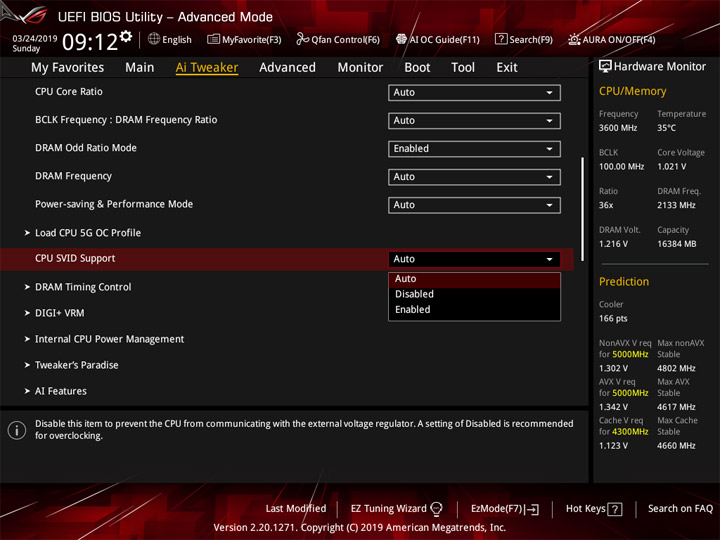Click the DRAM Volt. value 1.216 V

pyautogui.click(x=613, y=244)
